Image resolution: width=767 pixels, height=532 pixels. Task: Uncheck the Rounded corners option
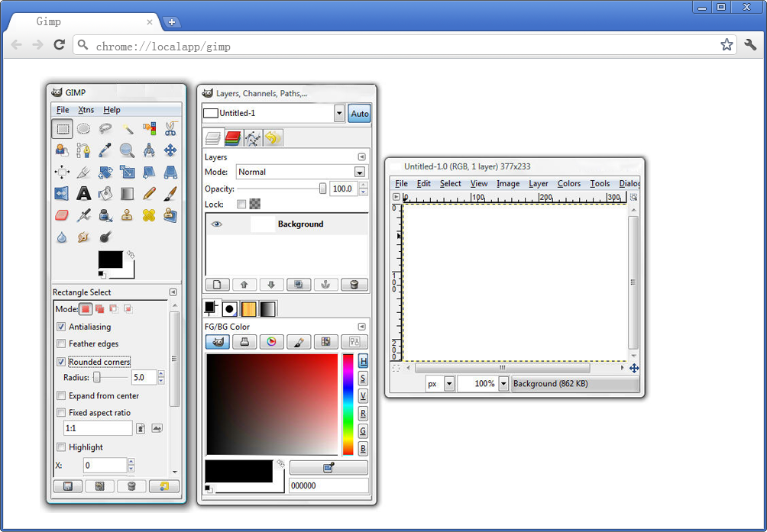point(61,362)
